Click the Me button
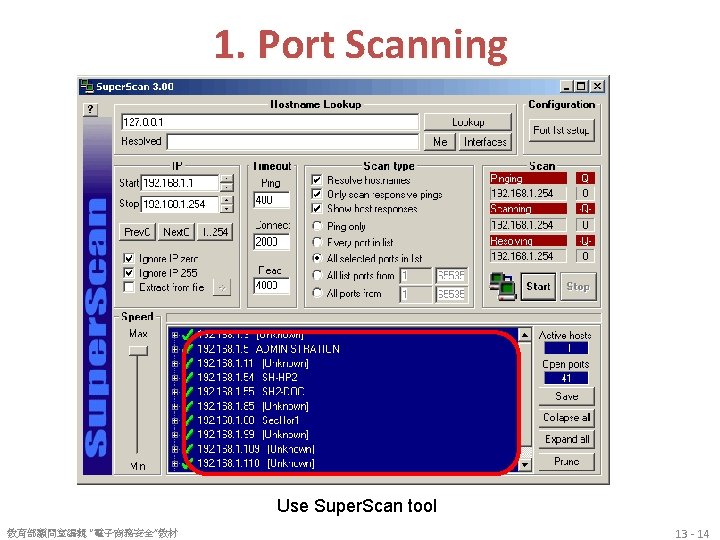 [440, 142]
